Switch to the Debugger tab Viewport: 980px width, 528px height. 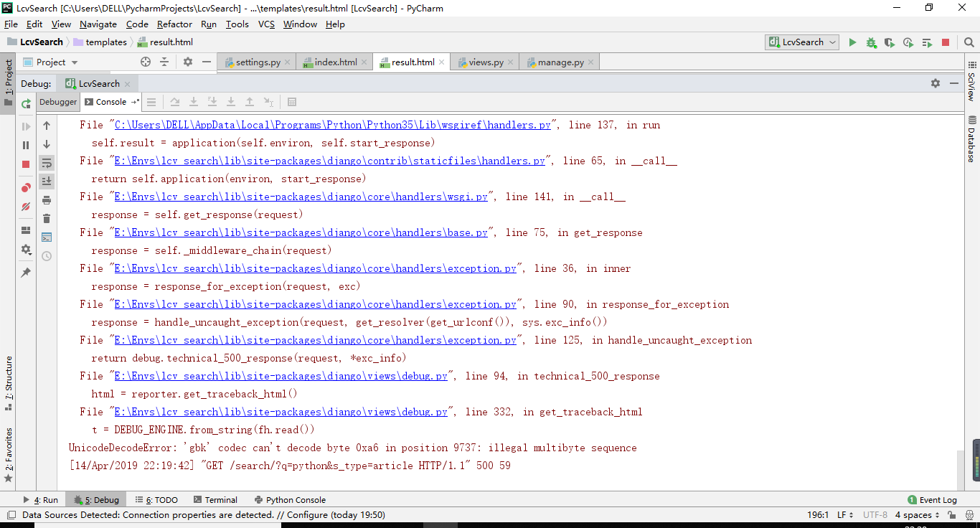click(x=58, y=102)
